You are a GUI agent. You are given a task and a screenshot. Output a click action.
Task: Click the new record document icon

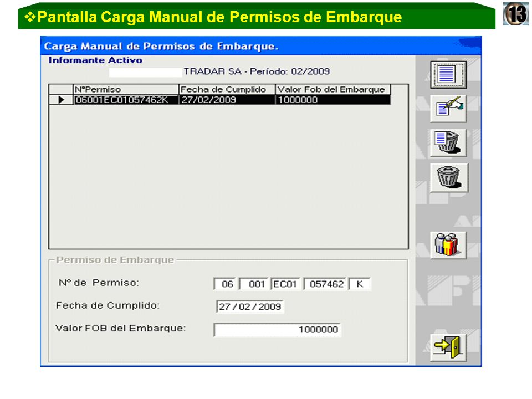[448, 75]
